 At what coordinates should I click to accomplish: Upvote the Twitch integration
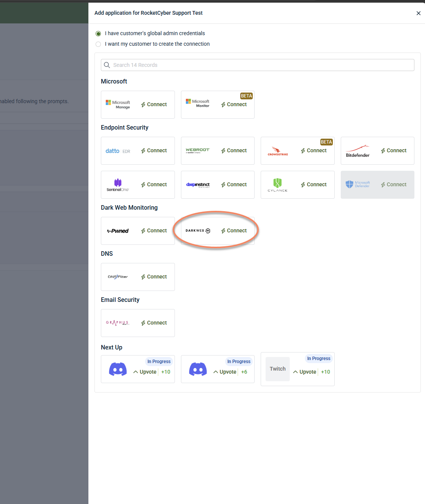point(304,372)
